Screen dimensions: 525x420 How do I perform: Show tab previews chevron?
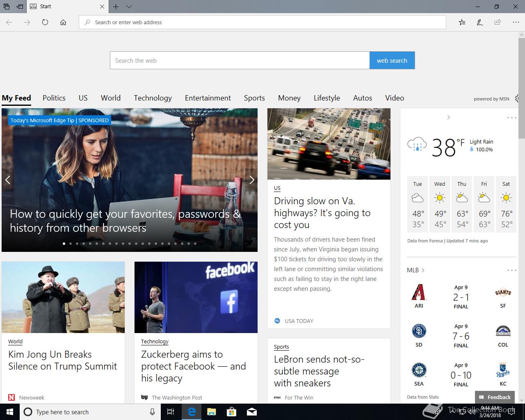tap(129, 7)
